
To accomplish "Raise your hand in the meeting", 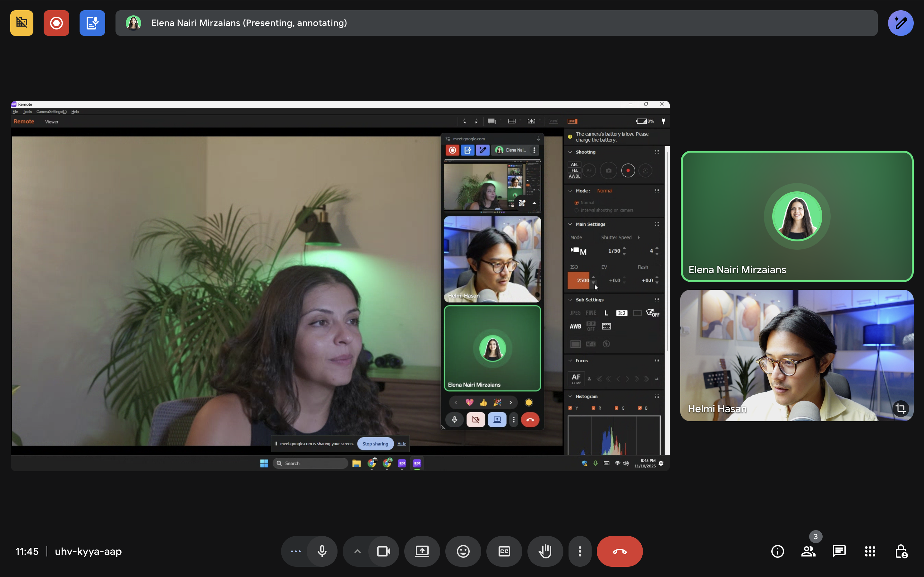I will [x=545, y=551].
